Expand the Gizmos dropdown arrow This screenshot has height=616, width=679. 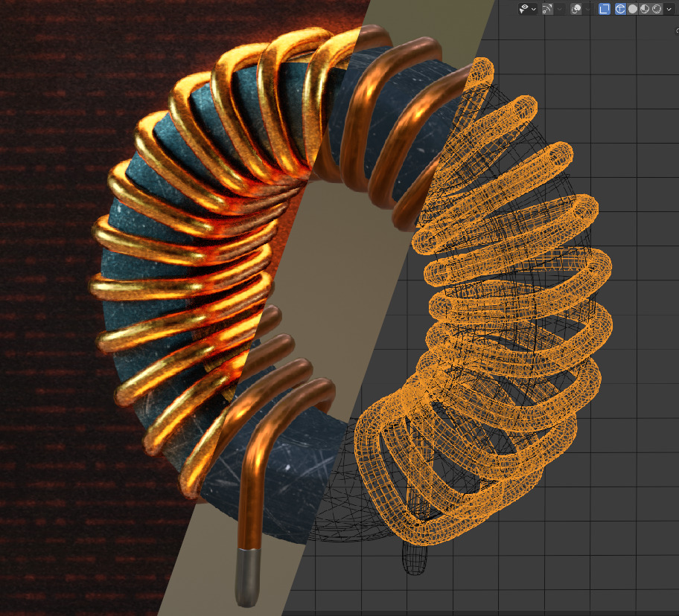pyautogui.click(x=560, y=9)
